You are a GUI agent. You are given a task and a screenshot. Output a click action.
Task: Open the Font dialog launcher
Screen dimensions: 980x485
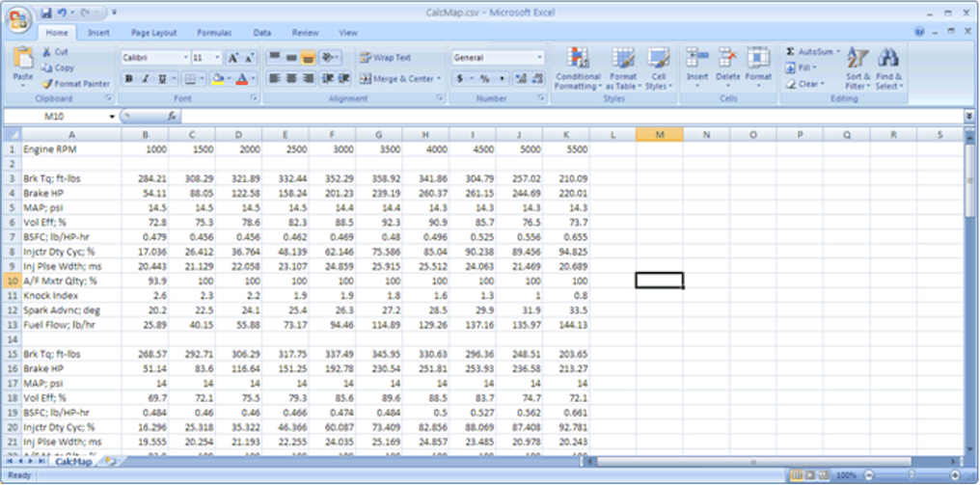coord(255,98)
